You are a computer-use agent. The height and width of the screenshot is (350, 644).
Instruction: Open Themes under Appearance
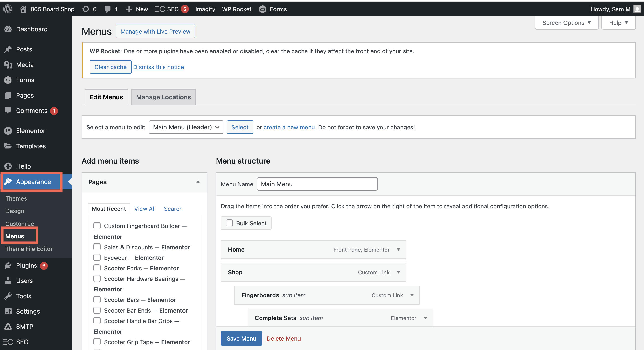click(16, 198)
